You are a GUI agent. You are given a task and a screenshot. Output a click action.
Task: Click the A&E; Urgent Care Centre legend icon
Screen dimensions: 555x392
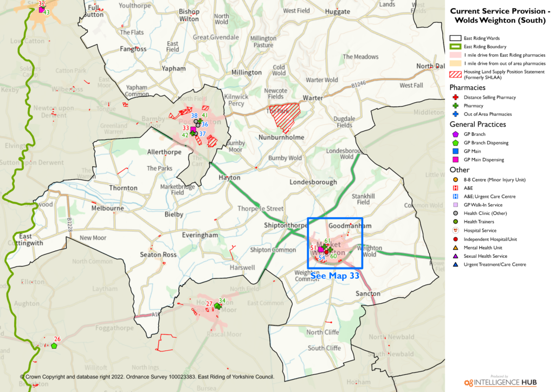(x=455, y=197)
